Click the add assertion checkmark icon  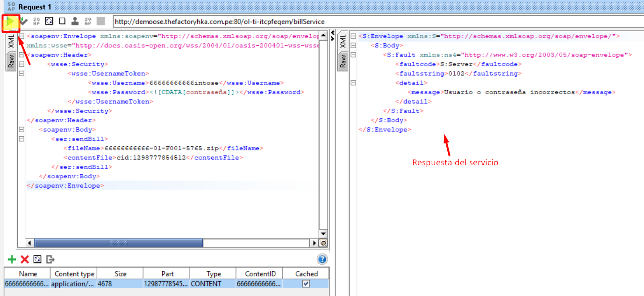coord(23,21)
